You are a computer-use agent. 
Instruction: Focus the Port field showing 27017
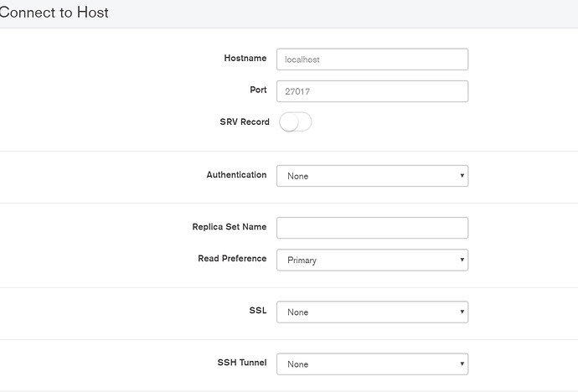point(372,90)
